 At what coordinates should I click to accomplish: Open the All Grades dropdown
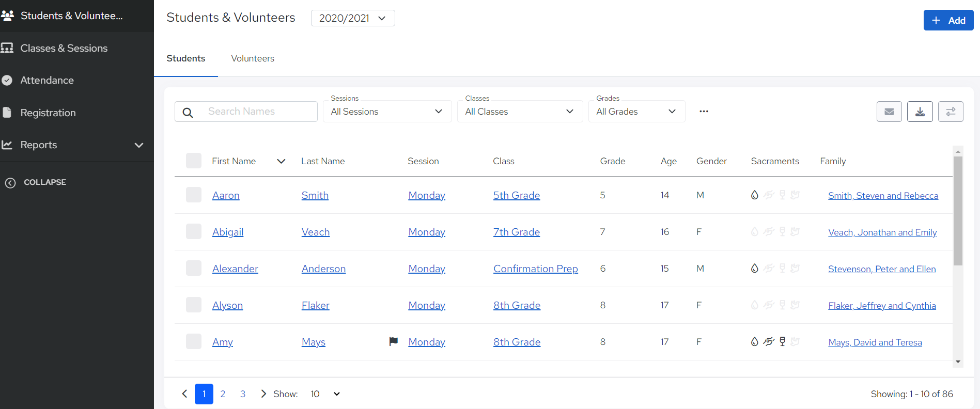click(636, 112)
